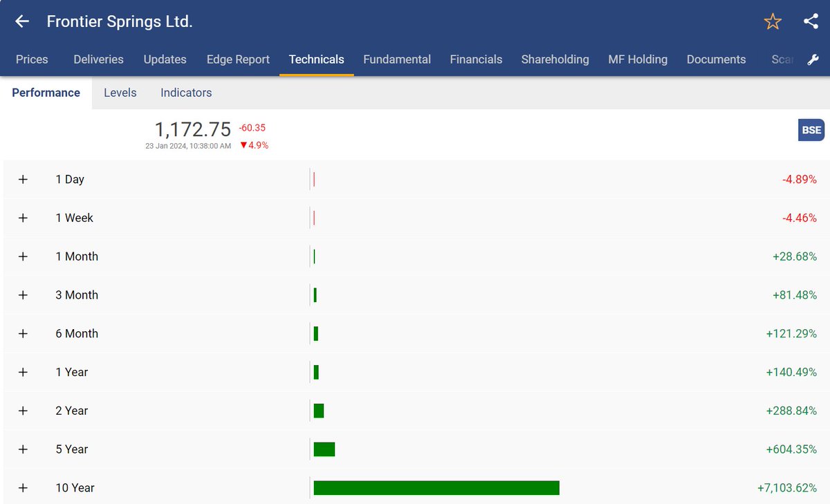Click the +7,103.62% value
The image size is (830, 504).
click(x=787, y=488)
